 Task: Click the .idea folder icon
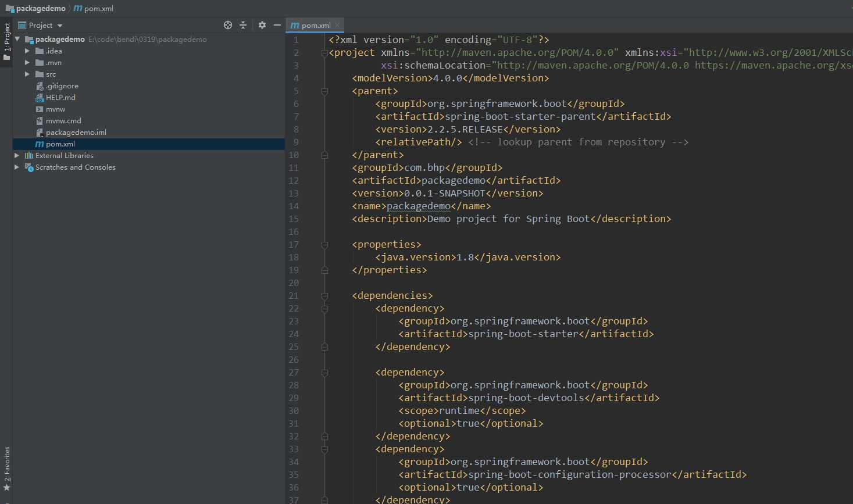click(x=40, y=51)
